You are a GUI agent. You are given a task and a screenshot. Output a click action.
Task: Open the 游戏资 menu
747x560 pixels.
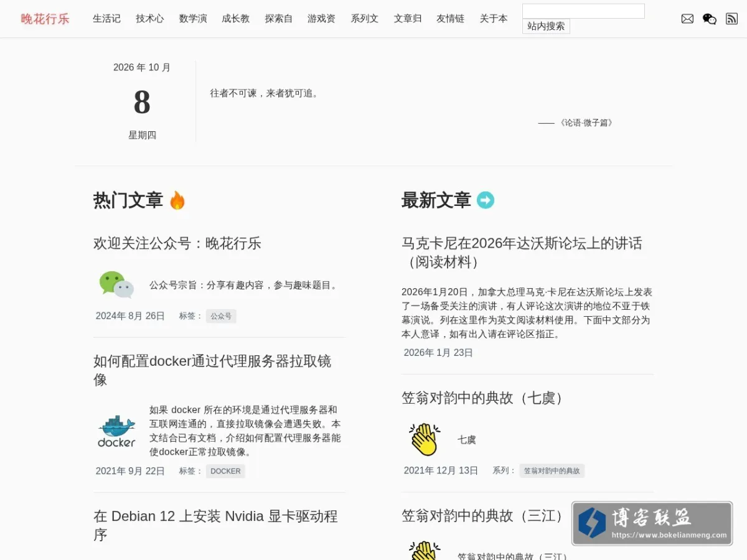coord(321,19)
